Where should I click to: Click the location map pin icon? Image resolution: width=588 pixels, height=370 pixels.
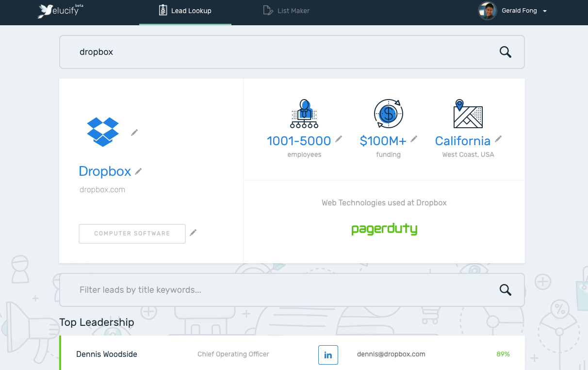[x=468, y=114]
